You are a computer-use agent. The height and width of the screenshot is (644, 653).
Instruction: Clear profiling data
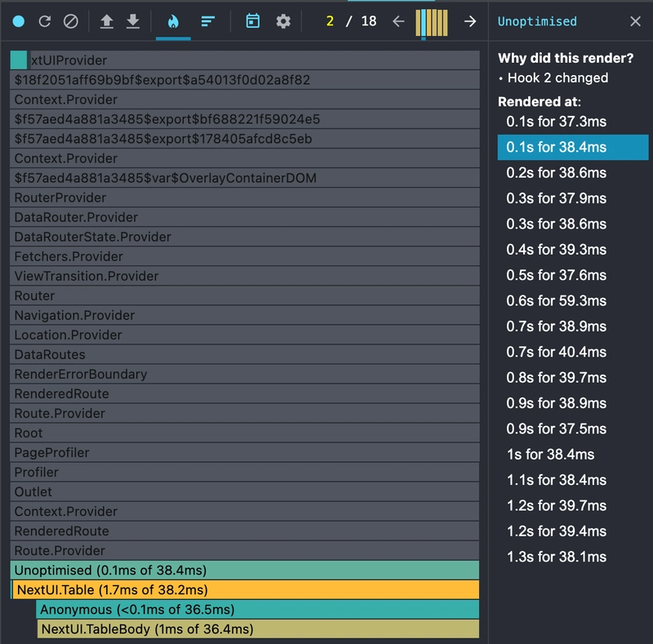[x=71, y=21]
